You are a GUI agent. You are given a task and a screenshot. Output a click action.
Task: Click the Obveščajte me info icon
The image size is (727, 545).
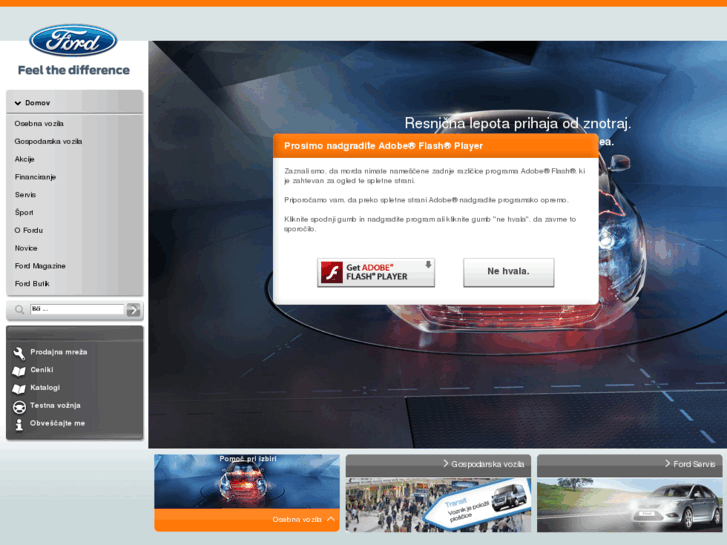point(19,424)
